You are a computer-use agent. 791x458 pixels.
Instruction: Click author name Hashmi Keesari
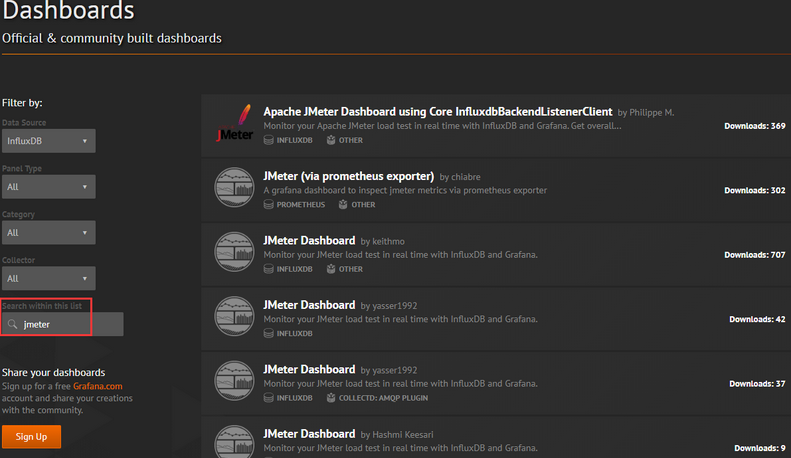coord(403,435)
